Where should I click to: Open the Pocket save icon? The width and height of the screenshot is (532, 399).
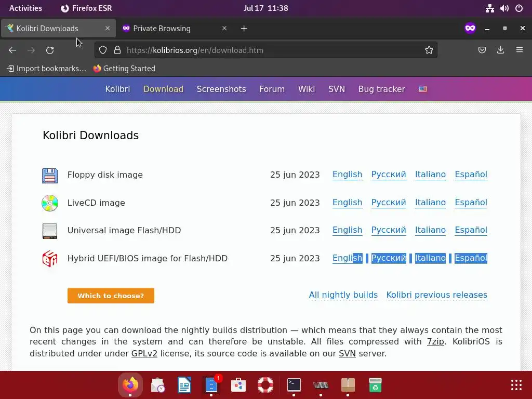pyautogui.click(x=482, y=50)
